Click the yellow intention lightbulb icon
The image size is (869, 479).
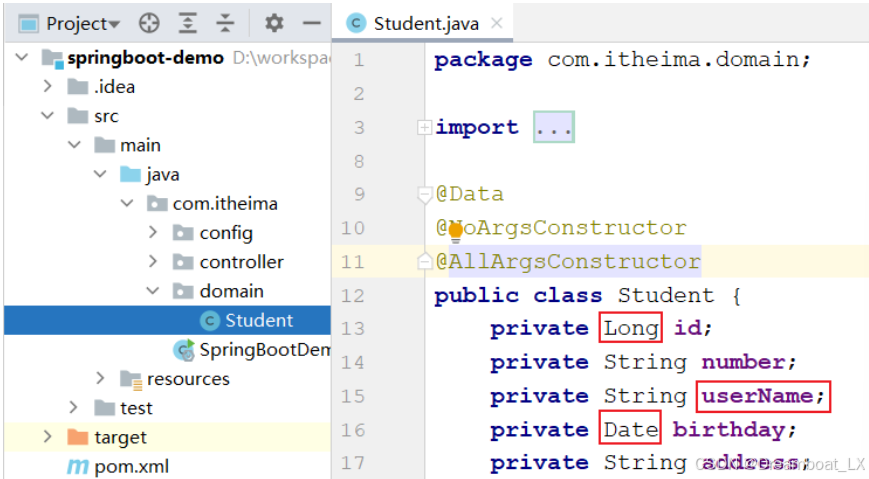pyautogui.click(x=456, y=231)
